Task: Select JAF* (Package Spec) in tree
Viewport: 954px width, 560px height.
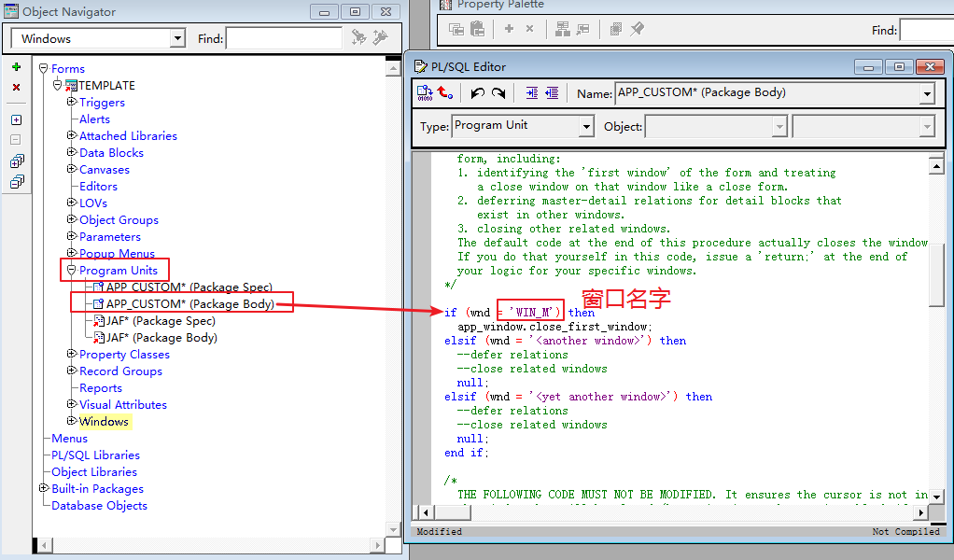Action: click(x=161, y=321)
